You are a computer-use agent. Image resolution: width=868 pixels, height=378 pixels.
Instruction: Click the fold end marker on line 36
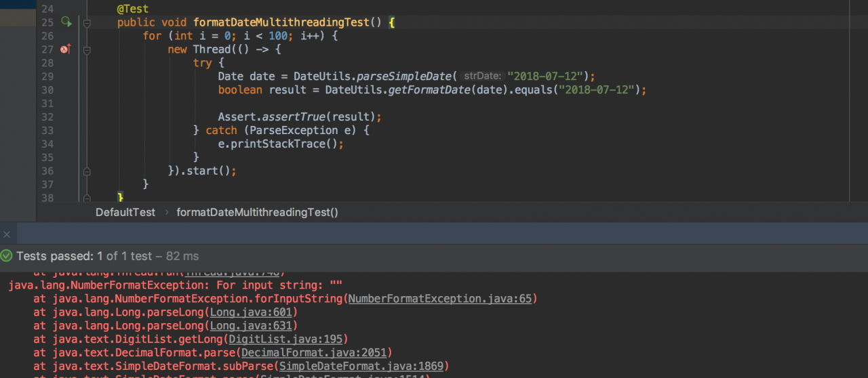pyautogui.click(x=87, y=171)
